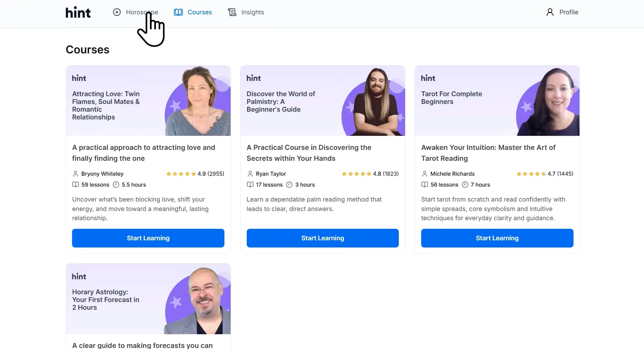The image size is (644, 349).
Task: Click the person icon beside Ryan Taylor
Action: pyautogui.click(x=250, y=174)
